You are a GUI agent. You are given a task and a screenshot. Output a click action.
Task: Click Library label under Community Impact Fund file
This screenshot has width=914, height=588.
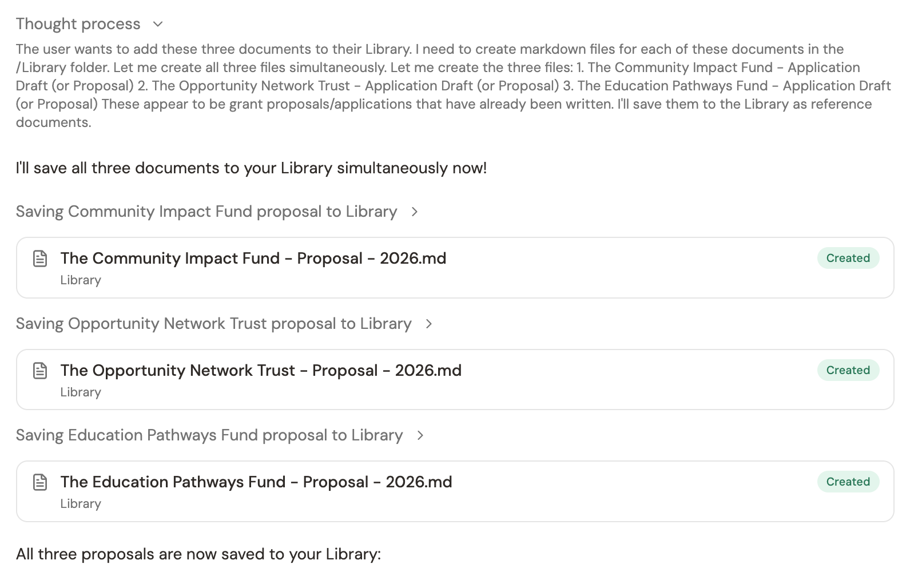click(x=81, y=280)
